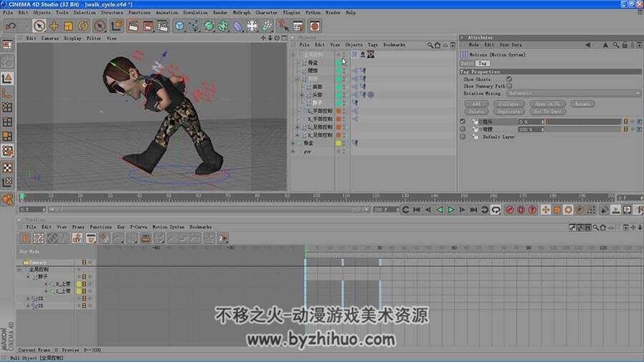Enable the Show Ghosts checkbox

[509, 79]
